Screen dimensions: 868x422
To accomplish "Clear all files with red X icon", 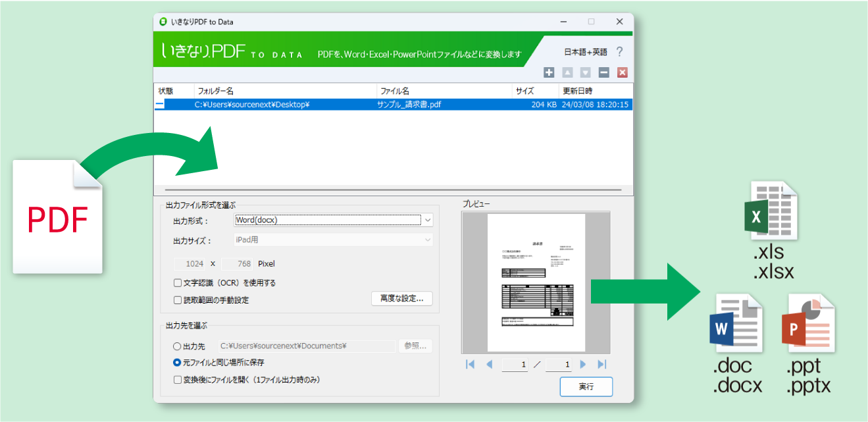I will click(x=623, y=73).
